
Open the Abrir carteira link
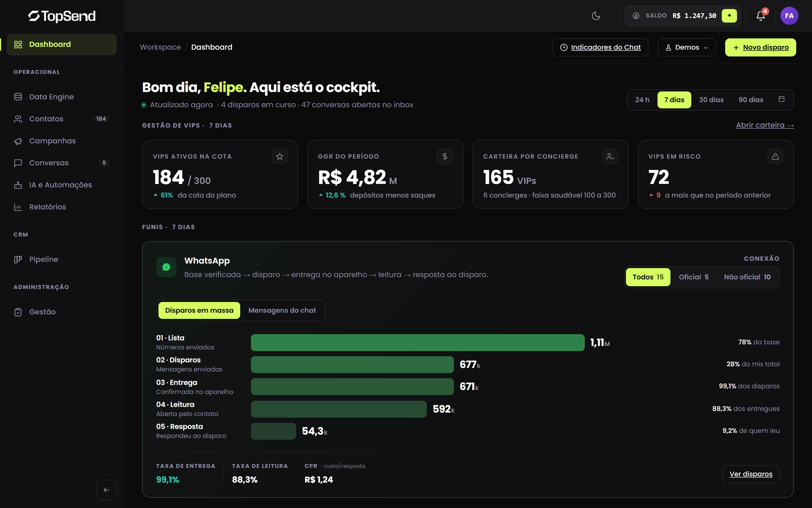[765, 125]
